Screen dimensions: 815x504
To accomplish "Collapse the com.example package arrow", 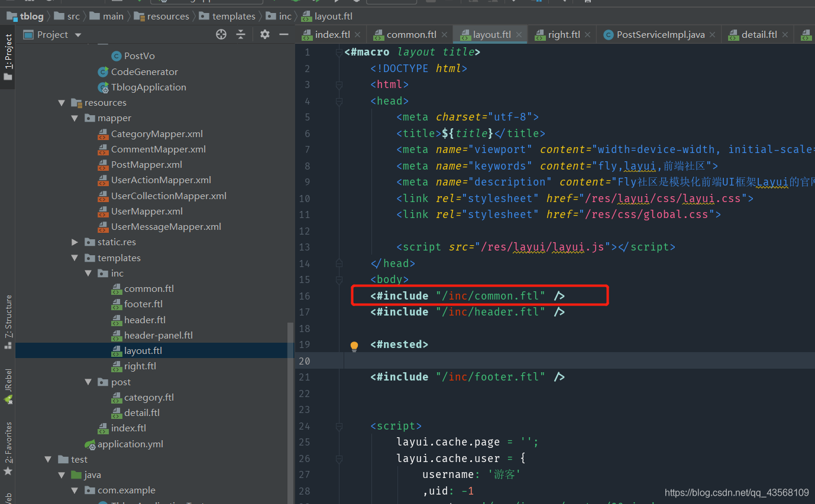I will [75, 490].
